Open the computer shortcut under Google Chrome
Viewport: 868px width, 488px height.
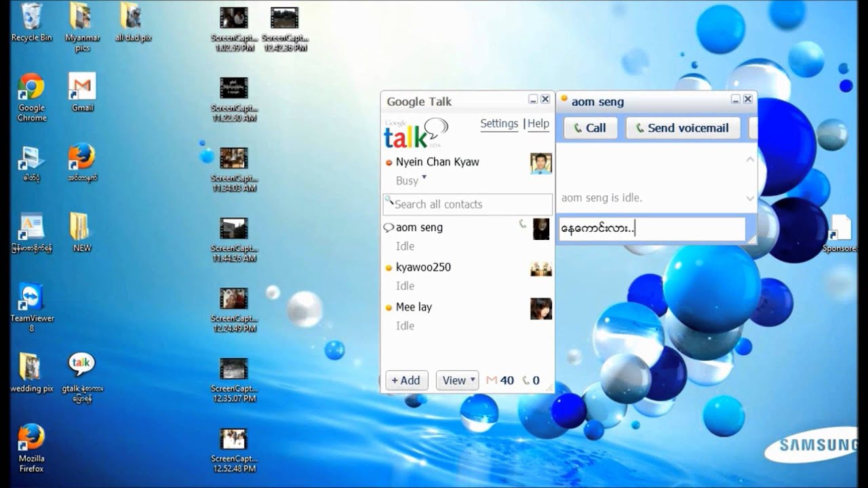(31, 163)
